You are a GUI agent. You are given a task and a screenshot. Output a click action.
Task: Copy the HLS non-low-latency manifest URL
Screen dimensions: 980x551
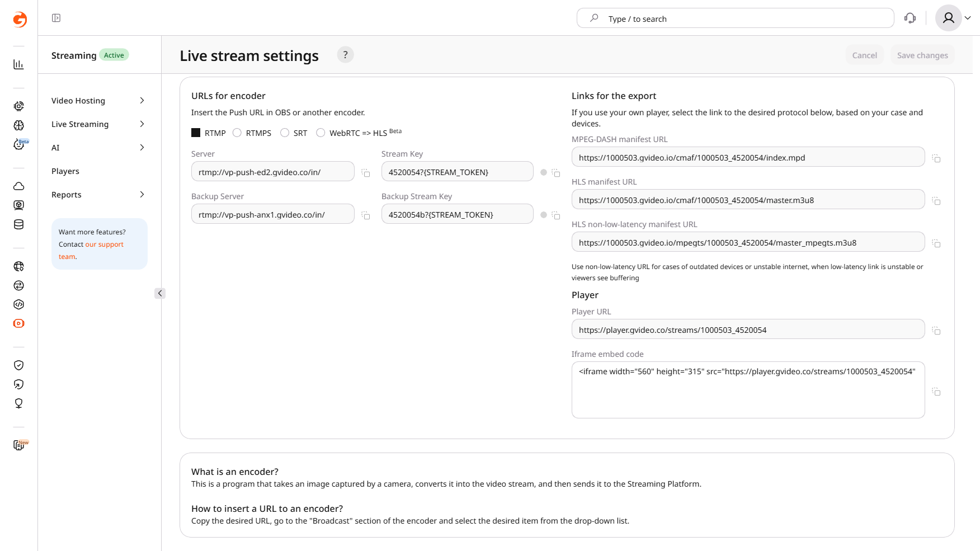pyautogui.click(x=936, y=243)
